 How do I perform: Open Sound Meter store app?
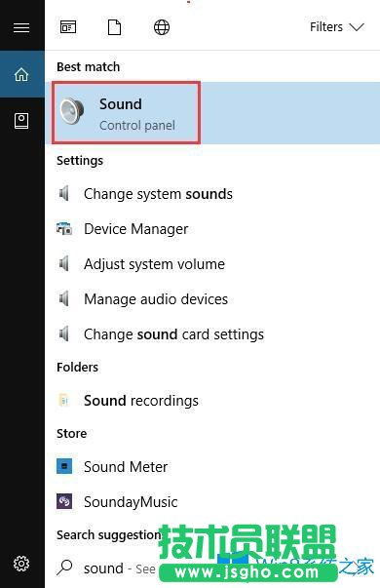click(x=212, y=467)
